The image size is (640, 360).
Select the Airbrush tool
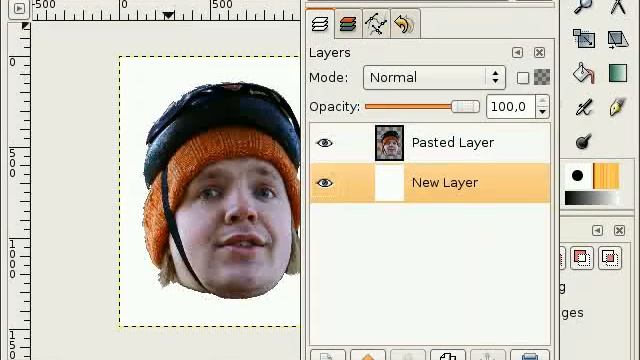pyautogui.click(x=584, y=108)
